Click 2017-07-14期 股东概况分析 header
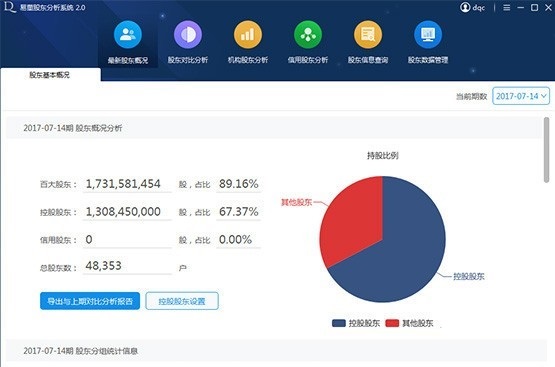Image resolution: width=555 pixels, height=367 pixels. (73, 128)
